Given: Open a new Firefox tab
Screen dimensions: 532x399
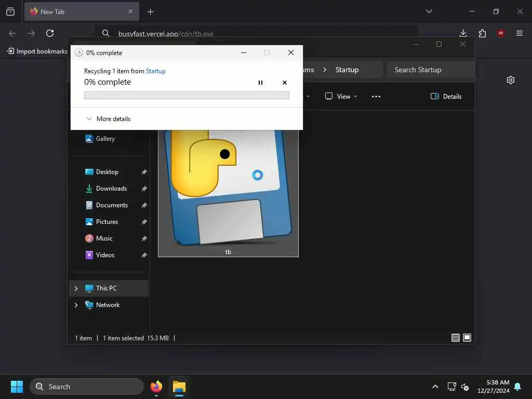Looking at the screenshot, I should 150,12.
